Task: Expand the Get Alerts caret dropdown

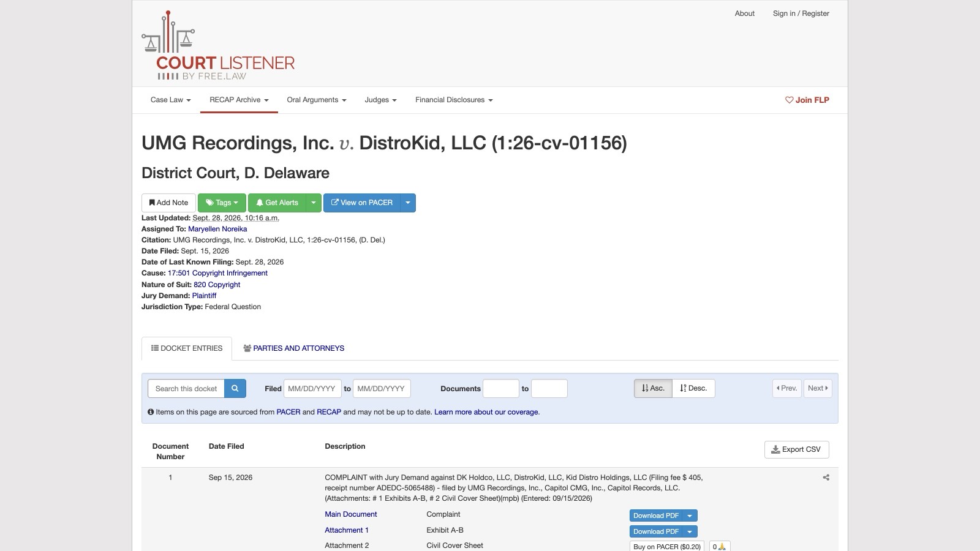Action: point(314,203)
